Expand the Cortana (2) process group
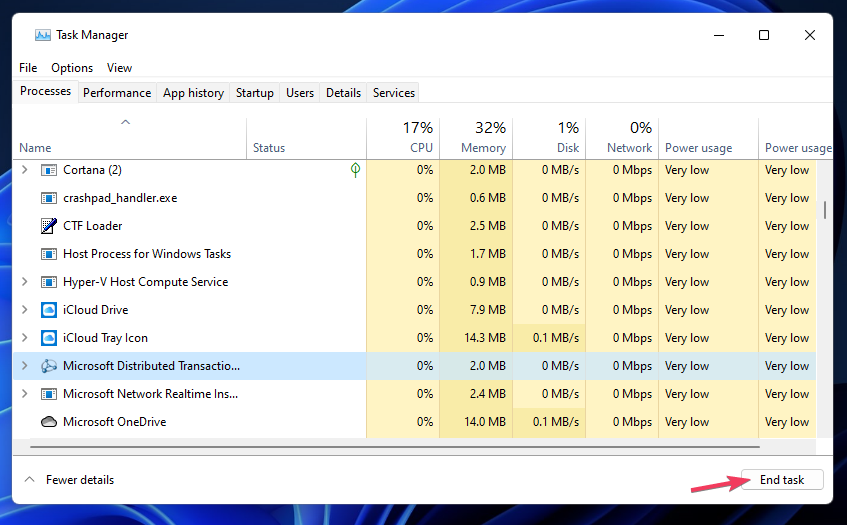 (x=24, y=170)
